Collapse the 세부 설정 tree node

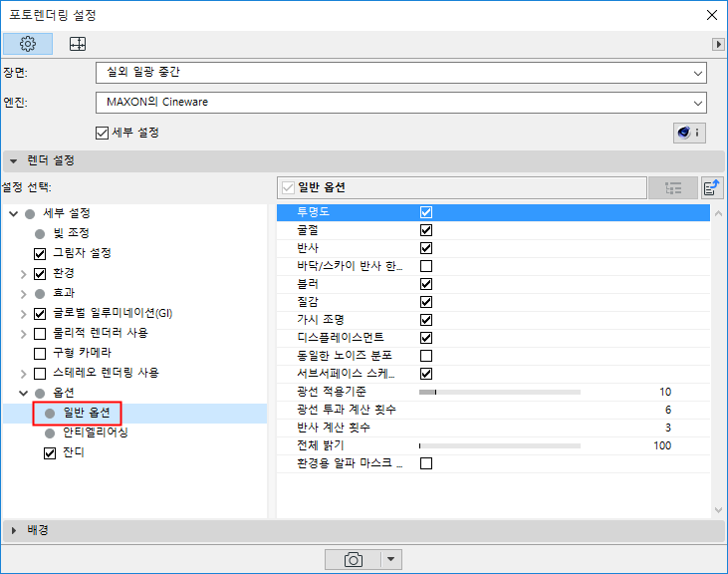pyautogui.click(x=14, y=213)
